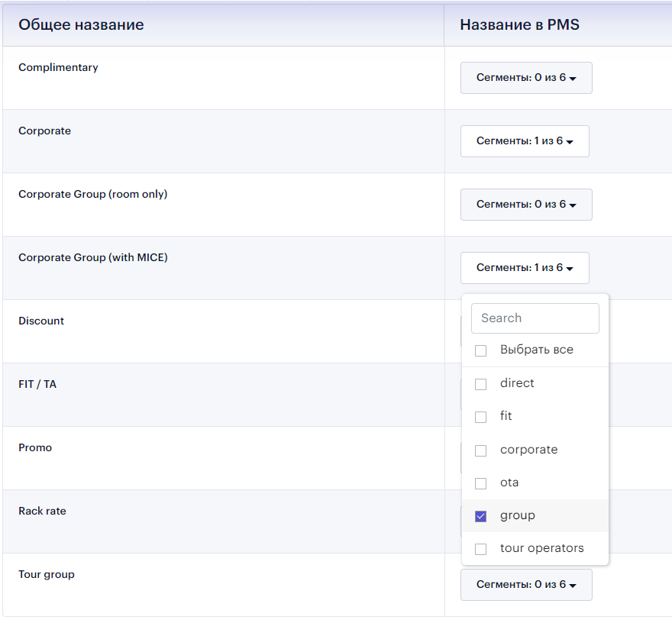Uncheck the "group" segment
Viewport: 672px width, 623px height.
(480, 515)
